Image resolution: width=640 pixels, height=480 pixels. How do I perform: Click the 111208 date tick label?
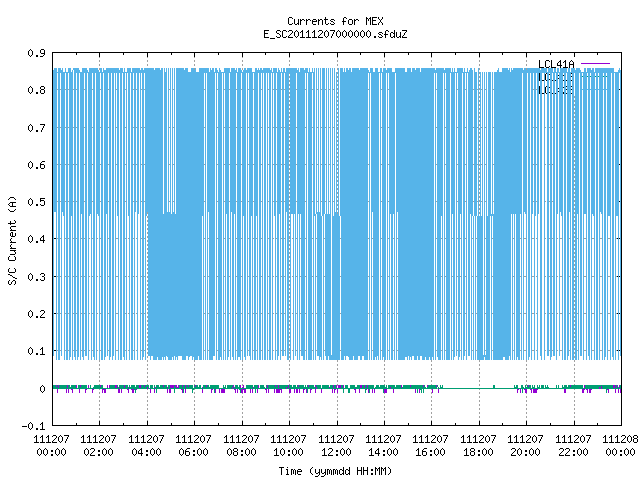tap(620, 439)
